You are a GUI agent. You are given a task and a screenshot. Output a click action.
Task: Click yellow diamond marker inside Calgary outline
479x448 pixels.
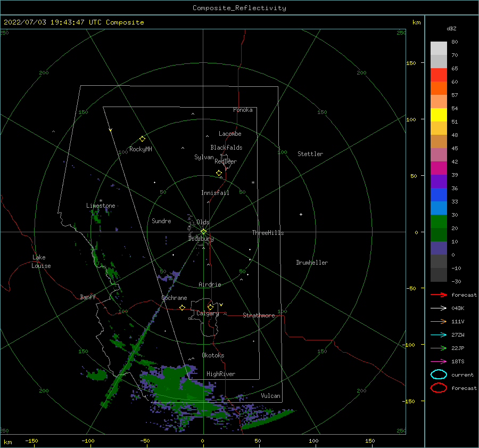(210, 307)
